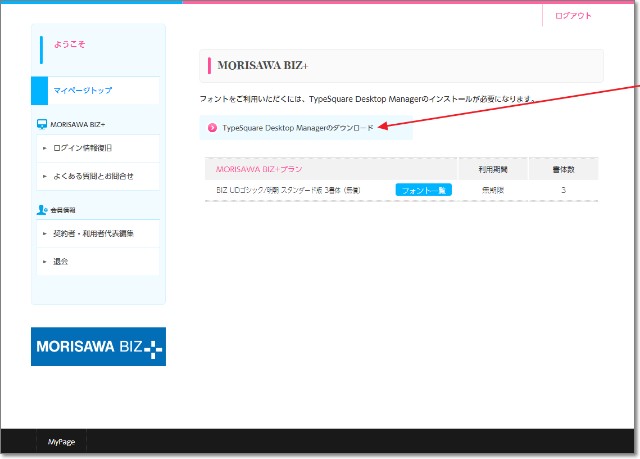Click the MORISAWA BIZ+ logo banner
This screenshot has height=459, width=640.
[98, 347]
